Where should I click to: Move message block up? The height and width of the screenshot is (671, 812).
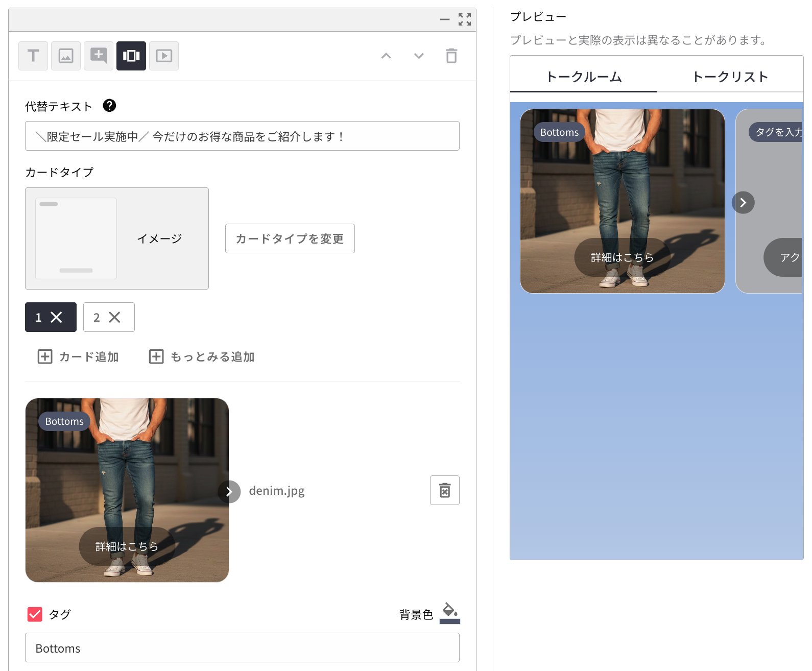click(x=386, y=56)
